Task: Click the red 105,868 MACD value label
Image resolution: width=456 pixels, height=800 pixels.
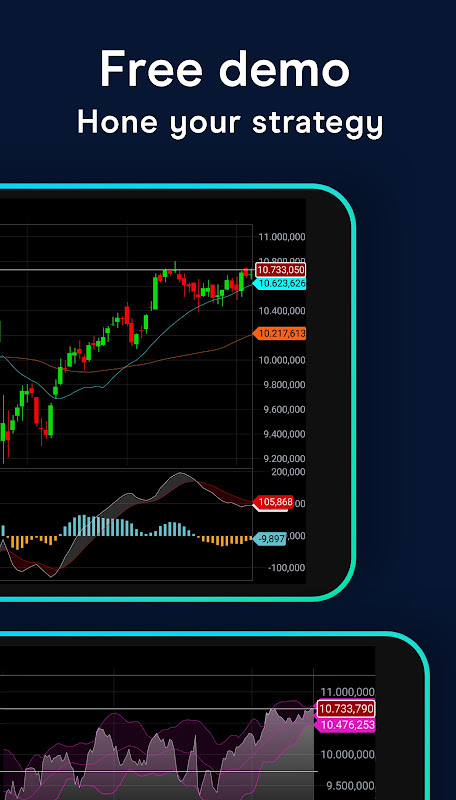Action: point(273,502)
